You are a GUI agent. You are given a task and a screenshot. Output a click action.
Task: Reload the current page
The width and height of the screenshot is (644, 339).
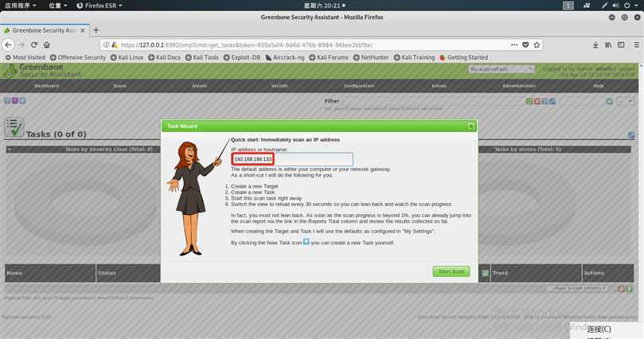point(34,45)
